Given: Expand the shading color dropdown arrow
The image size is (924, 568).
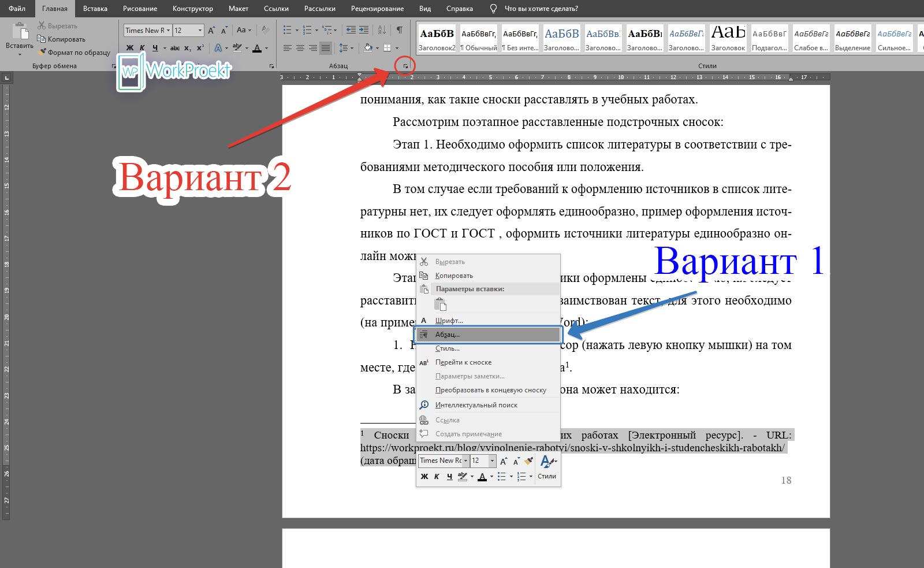Looking at the screenshot, I should [376, 47].
